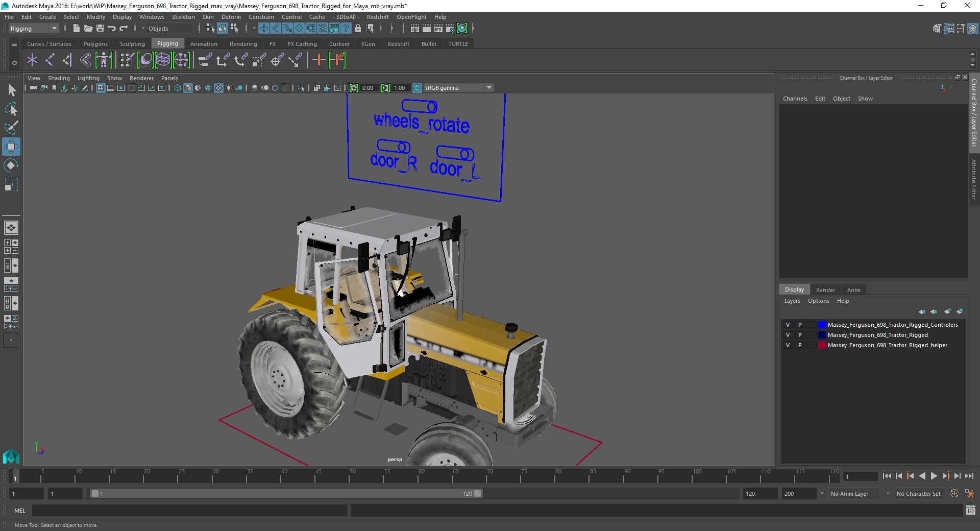Open the Constrain menu
The image size is (980, 531).
point(261,17)
